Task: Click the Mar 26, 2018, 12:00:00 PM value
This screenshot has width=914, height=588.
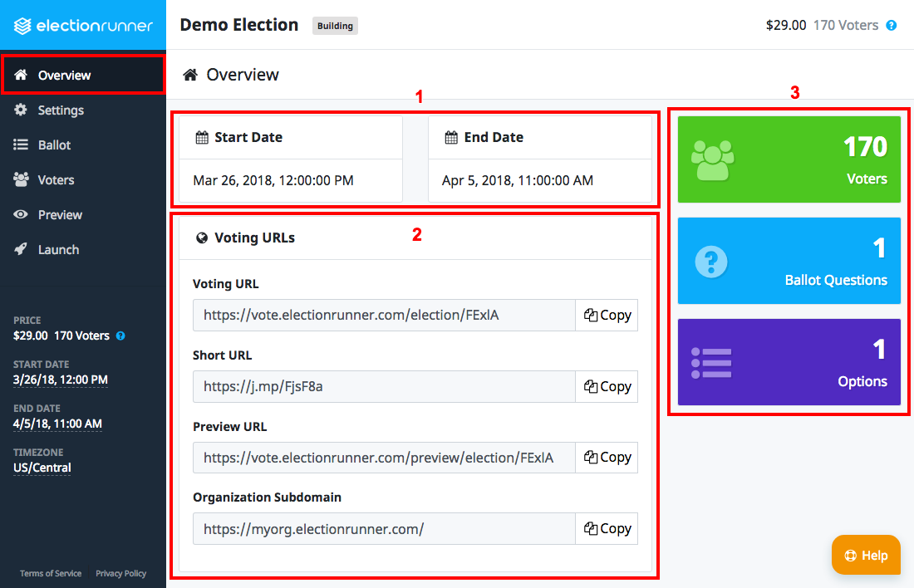Action: 273,181
